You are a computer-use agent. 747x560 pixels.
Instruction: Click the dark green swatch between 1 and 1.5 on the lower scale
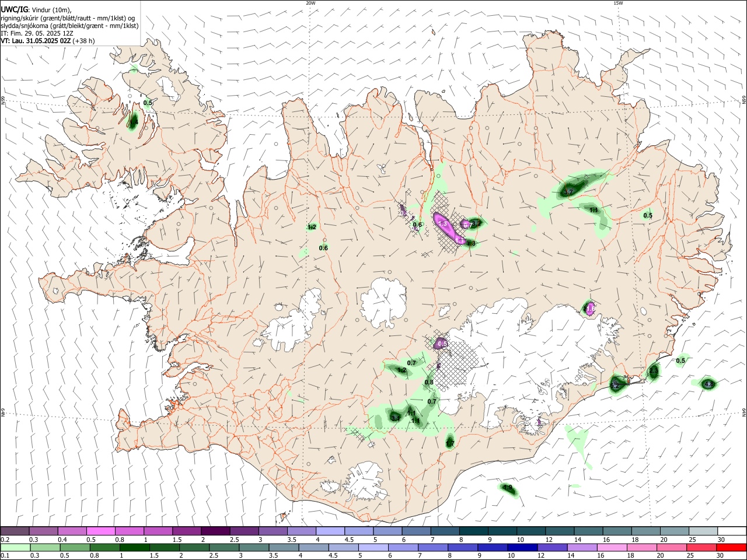[134, 547]
